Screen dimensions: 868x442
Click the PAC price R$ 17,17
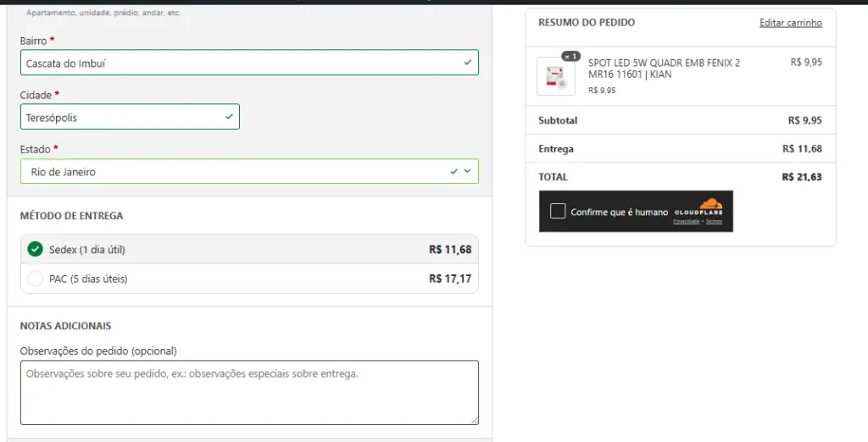click(449, 279)
